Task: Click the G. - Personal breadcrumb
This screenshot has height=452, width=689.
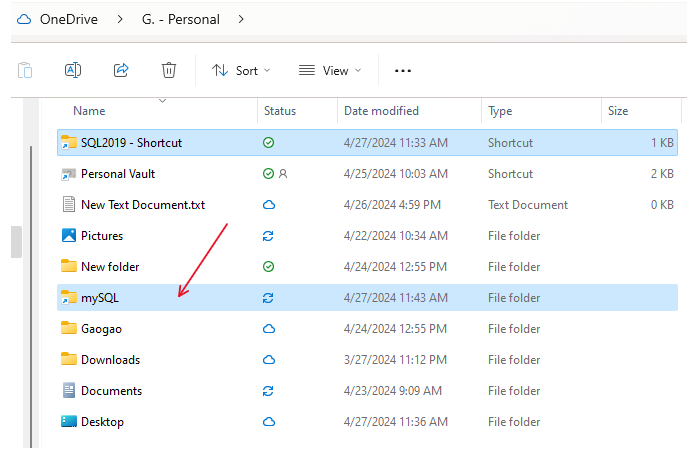Action: (x=182, y=19)
